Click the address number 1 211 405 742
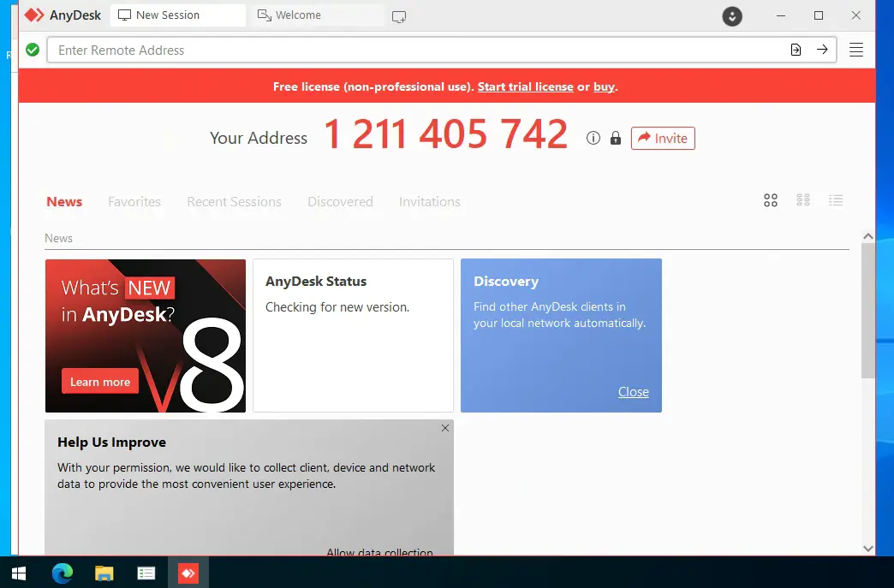894x588 pixels. click(446, 135)
